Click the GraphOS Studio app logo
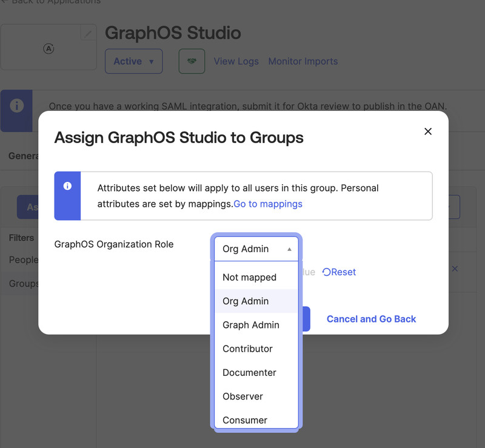The width and height of the screenshot is (485, 448). pyautogui.click(x=48, y=48)
